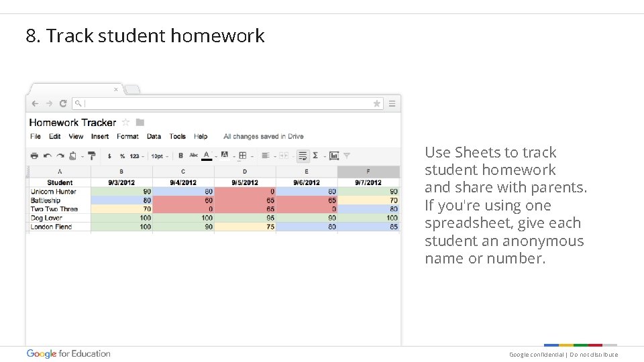Click the undo arrow in the Sheets toolbar
The width and height of the screenshot is (644, 362).
(x=47, y=156)
